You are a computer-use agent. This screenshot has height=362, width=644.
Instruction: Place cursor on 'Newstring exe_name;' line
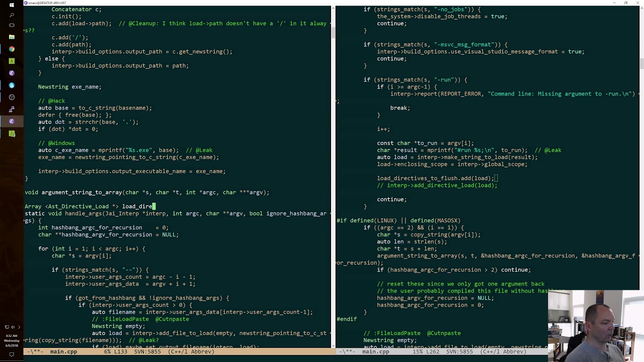tap(70, 86)
